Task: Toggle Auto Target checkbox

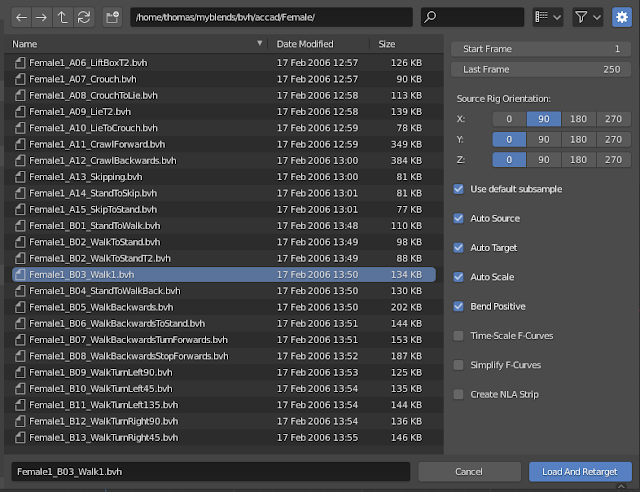Action: (x=458, y=248)
